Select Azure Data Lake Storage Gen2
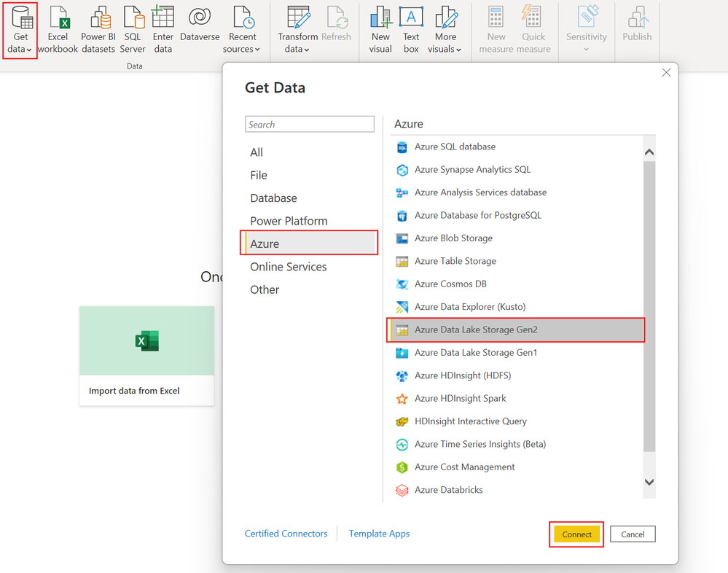This screenshot has width=728, height=573. point(516,330)
